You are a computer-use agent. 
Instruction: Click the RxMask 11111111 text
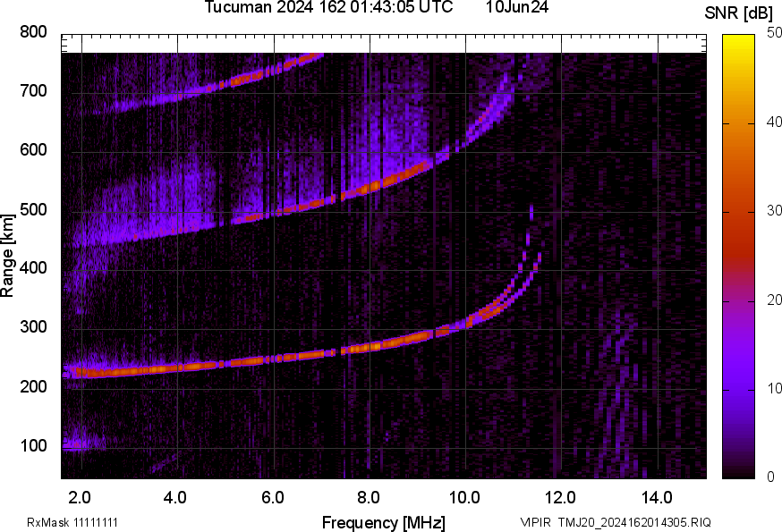[x=72, y=522]
